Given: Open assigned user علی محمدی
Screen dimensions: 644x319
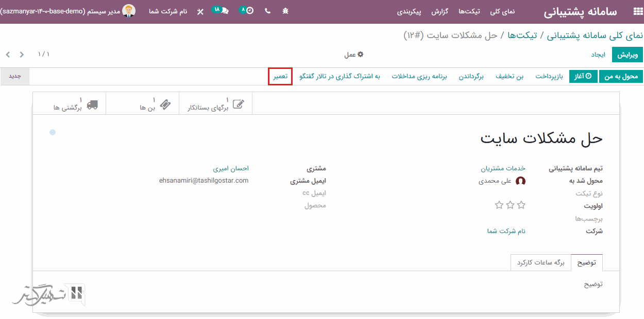Looking at the screenshot, I should [495, 181].
